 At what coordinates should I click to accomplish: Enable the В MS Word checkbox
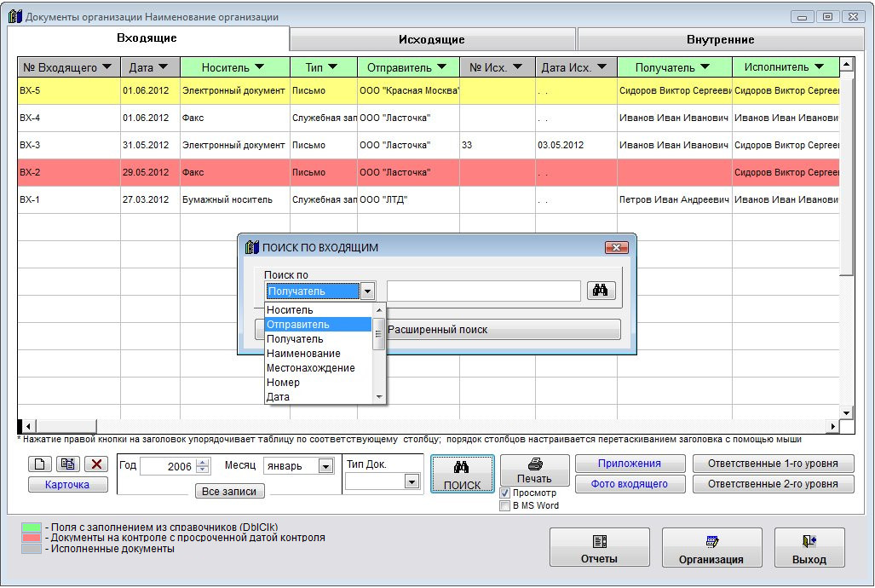pyautogui.click(x=505, y=505)
